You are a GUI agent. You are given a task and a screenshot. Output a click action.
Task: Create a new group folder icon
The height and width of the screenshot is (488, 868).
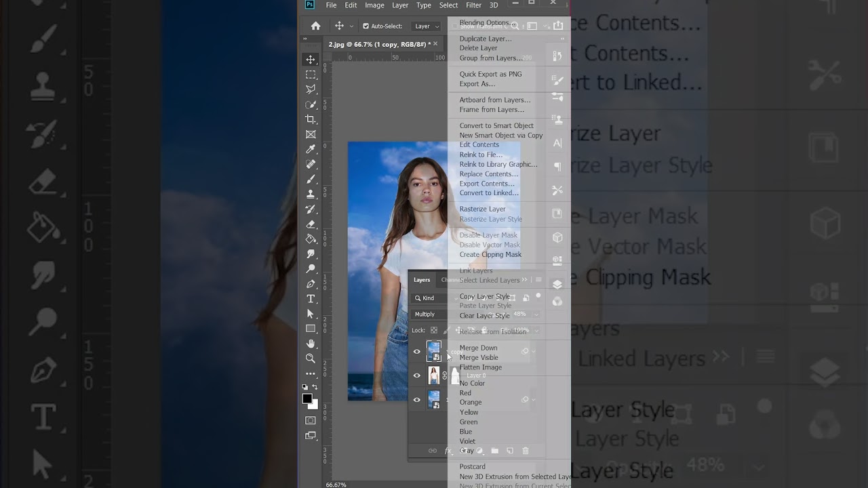[x=495, y=451]
